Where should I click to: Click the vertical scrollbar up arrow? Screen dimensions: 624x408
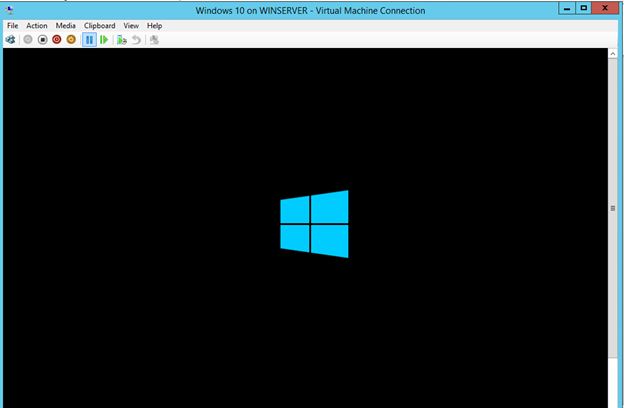click(613, 53)
